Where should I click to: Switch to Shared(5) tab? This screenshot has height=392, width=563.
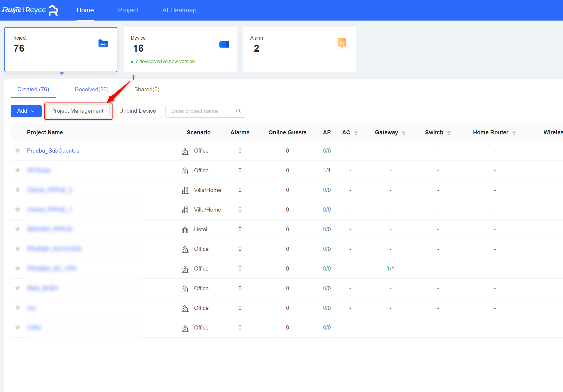tap(147, 89)
